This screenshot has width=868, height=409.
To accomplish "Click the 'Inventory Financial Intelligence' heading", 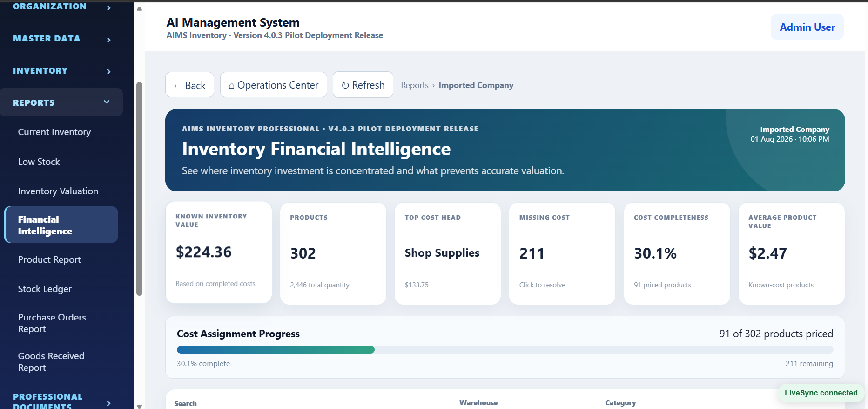I will (316, 149).
